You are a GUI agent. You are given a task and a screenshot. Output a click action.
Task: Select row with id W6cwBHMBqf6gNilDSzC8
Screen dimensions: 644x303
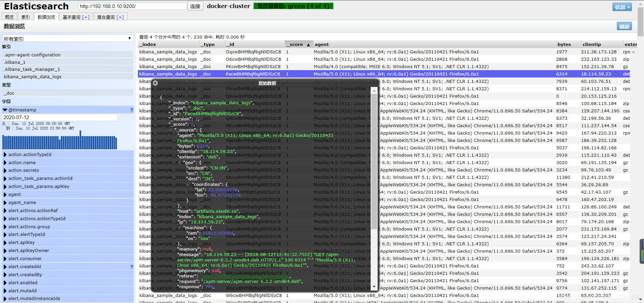click(384, 296)
